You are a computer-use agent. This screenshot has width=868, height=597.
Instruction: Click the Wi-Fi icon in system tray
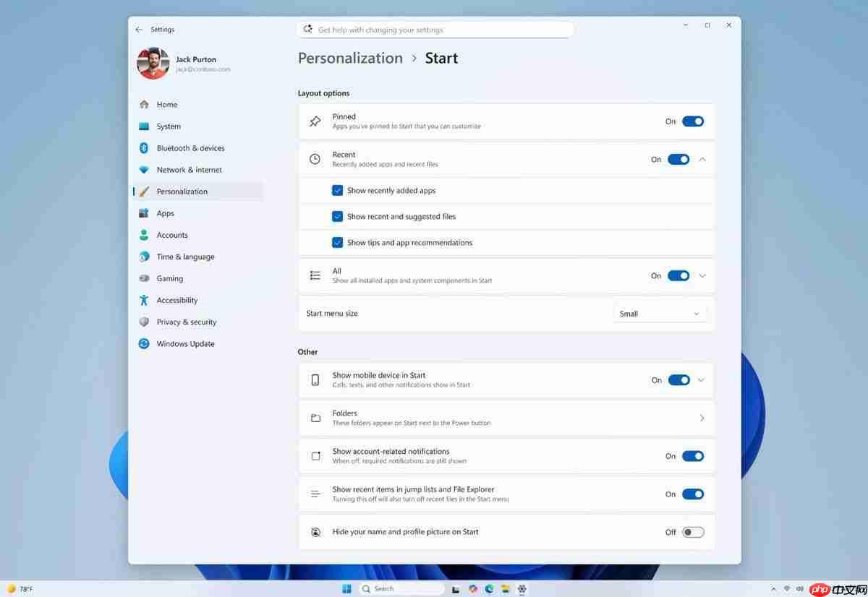tap(786, 589)
